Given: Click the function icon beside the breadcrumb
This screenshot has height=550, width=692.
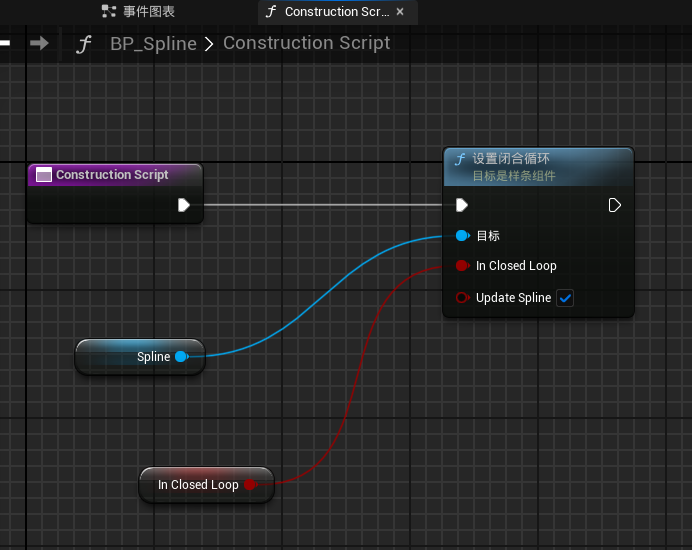Looking at the screenshot, I should (x=84, y=44).
